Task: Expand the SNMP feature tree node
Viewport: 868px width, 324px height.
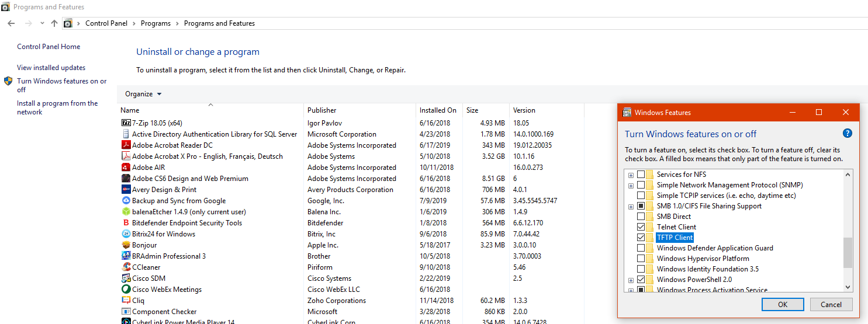Action: 631,186
